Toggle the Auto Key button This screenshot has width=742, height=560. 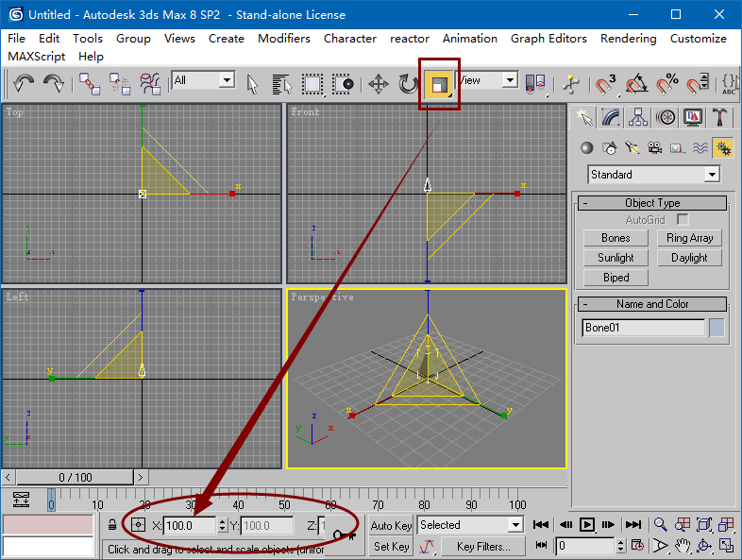[x=391, y=525]
